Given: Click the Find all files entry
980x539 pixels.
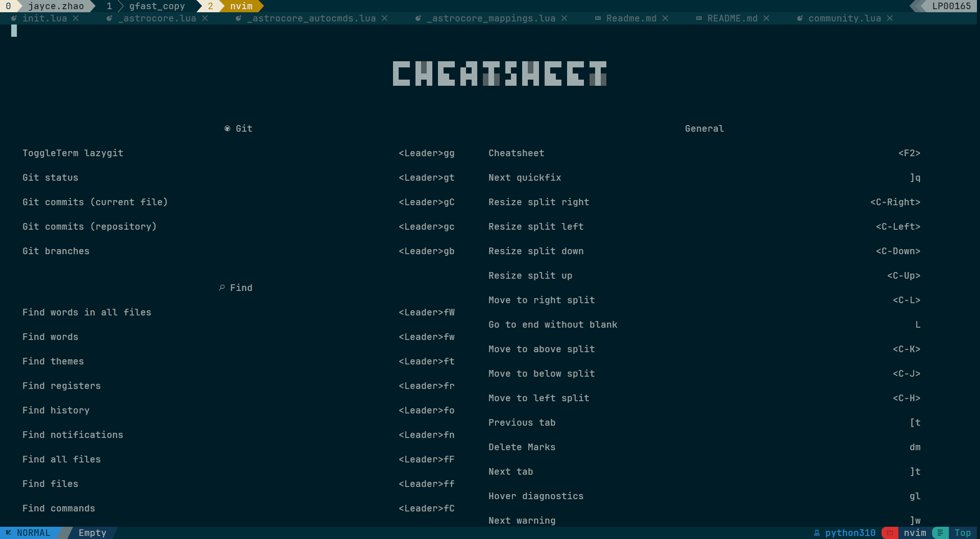Looking at the screenshot, I should point(62,459).
